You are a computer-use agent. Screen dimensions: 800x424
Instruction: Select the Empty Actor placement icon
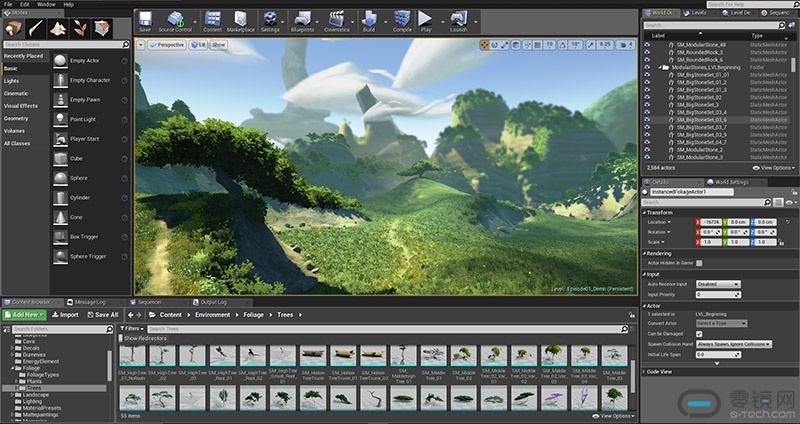point(61,61)
